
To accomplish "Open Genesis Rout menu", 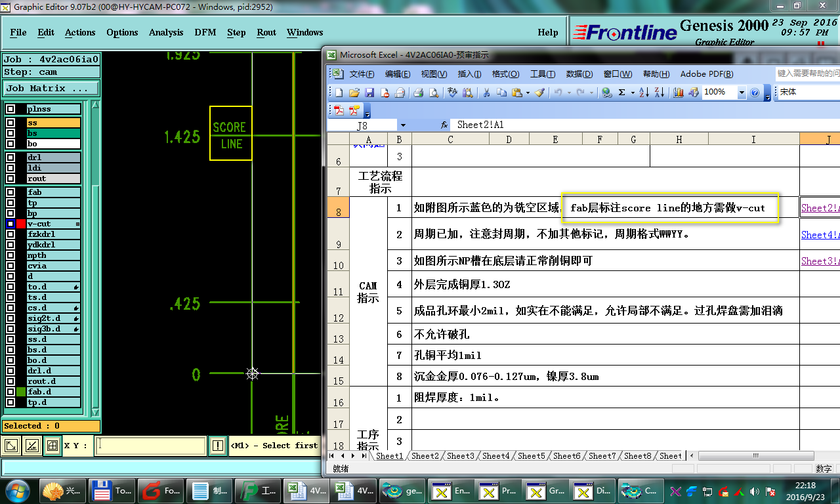I will click(266, 32).
